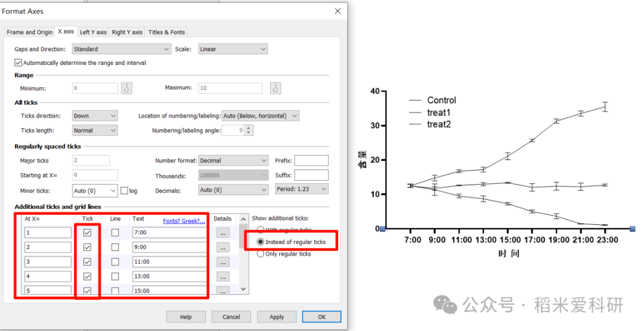Open Ticks direction dropdown

point(95,116)
